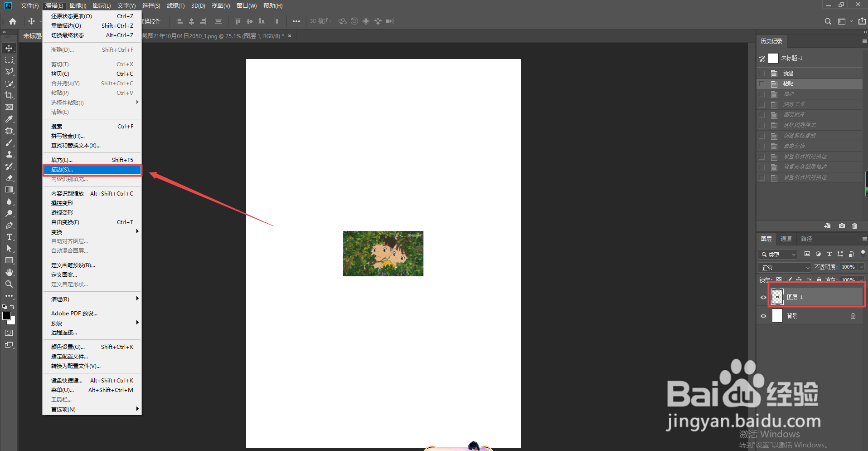Select the Frame tool

tap(9, 107)
